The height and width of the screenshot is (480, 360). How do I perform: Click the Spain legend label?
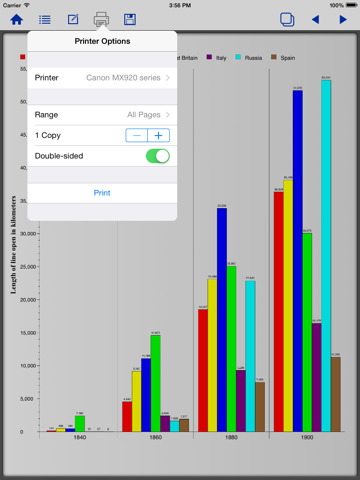288,58
